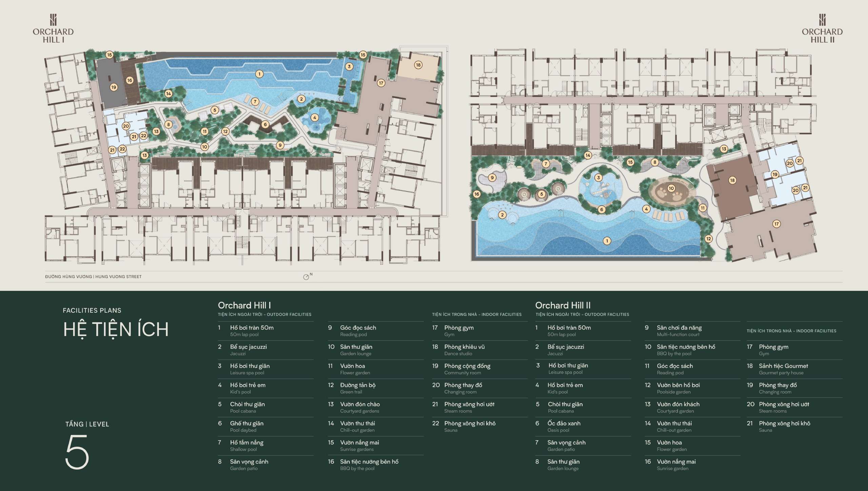This screenshot has height=491, width=868.
Task: Click marker 10 BBQ area on Hill II map
Action: [671, 188]
